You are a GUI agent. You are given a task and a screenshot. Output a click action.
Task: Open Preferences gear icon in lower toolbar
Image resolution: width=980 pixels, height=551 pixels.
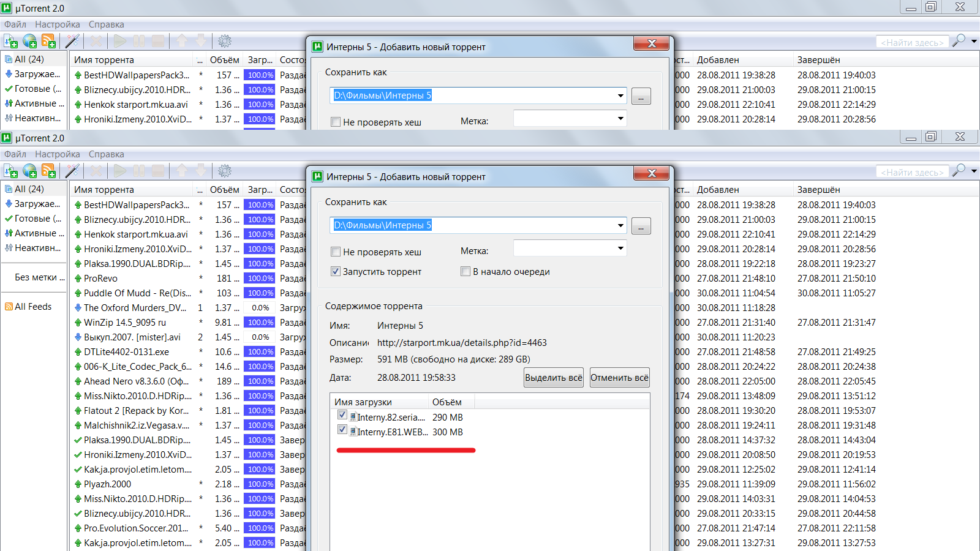225,171
